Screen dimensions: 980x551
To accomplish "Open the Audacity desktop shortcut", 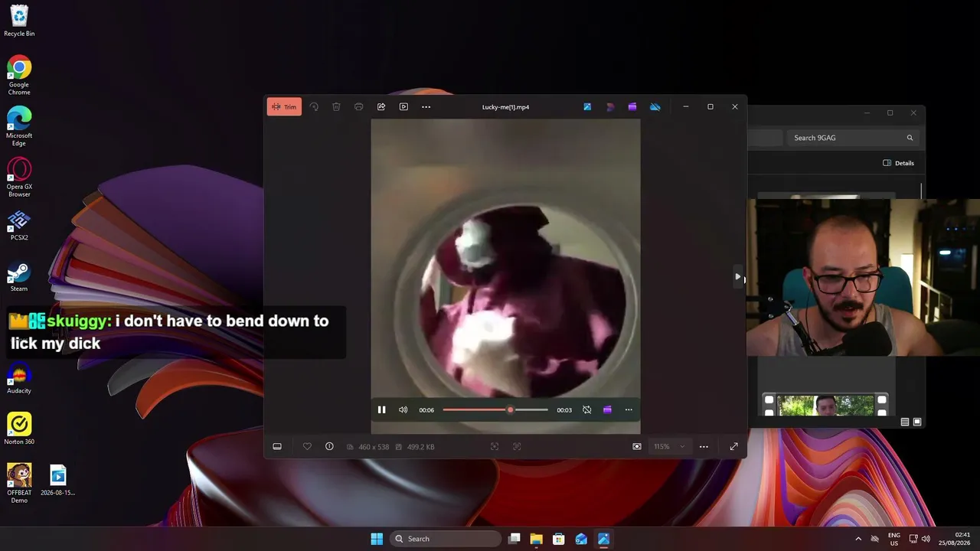I will point(19,379).
